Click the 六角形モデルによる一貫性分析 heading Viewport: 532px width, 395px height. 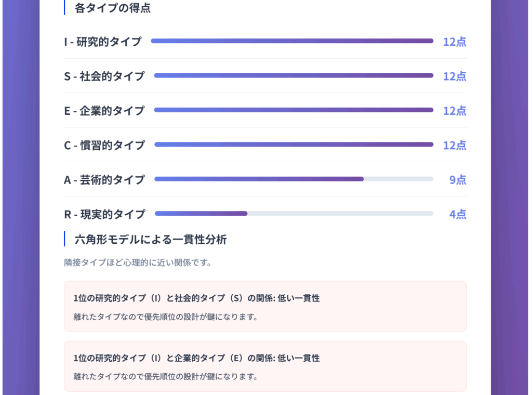151,240
